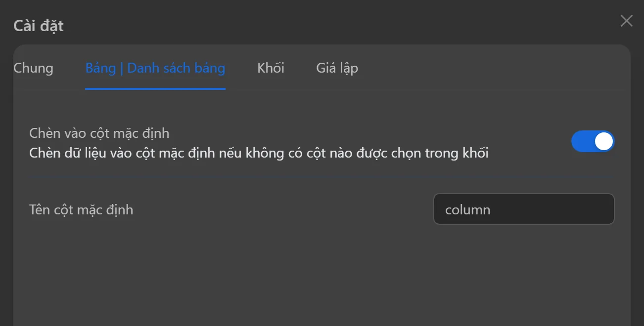This screenshot has width=644, height=326.
Task: Switch to the Chung tab
Action: pos(33,68)
